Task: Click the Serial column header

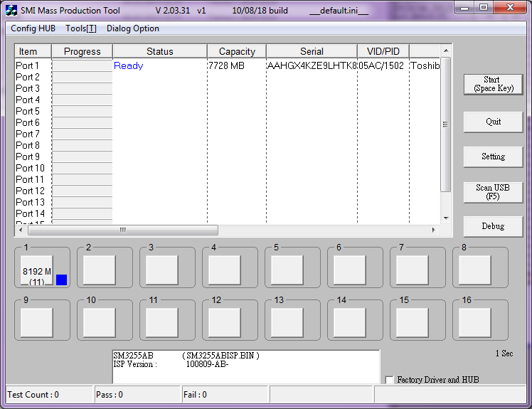Action: point(312,51)
